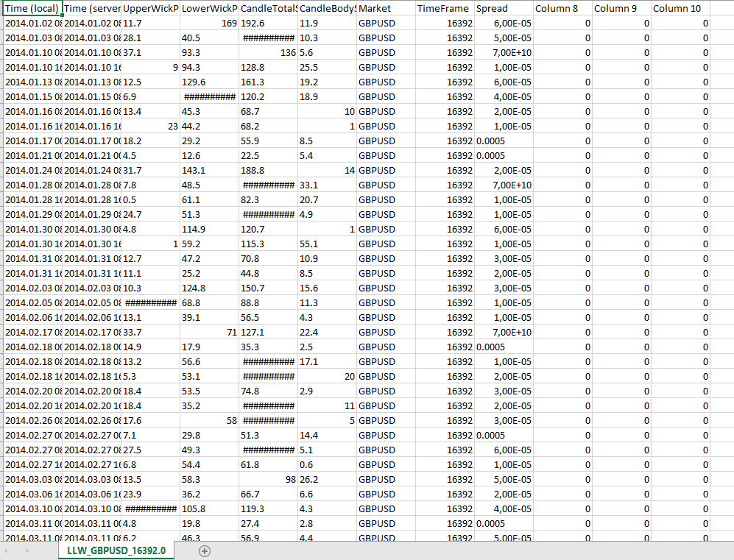Click the cell with value 169
The height and width of the screenshot is (560, 734).
[210, 24]
